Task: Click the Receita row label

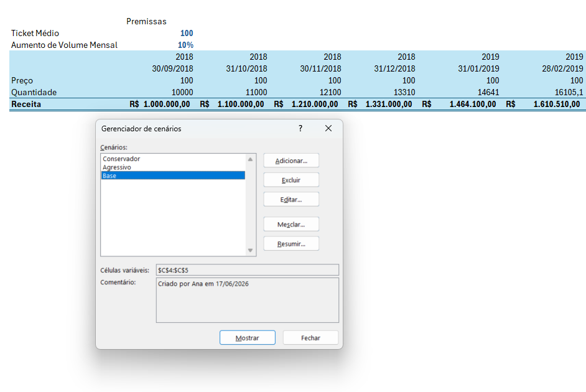Action: coord(26,104)
